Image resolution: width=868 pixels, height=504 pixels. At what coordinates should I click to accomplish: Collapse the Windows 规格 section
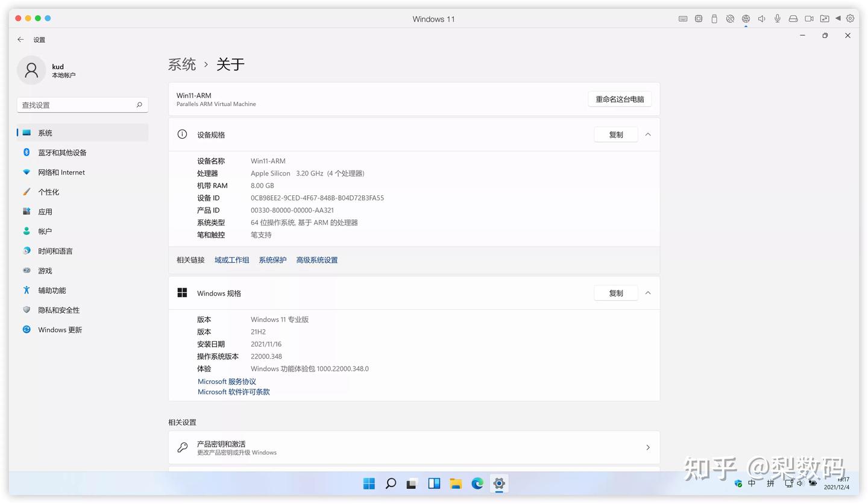(x=647, y=293)
